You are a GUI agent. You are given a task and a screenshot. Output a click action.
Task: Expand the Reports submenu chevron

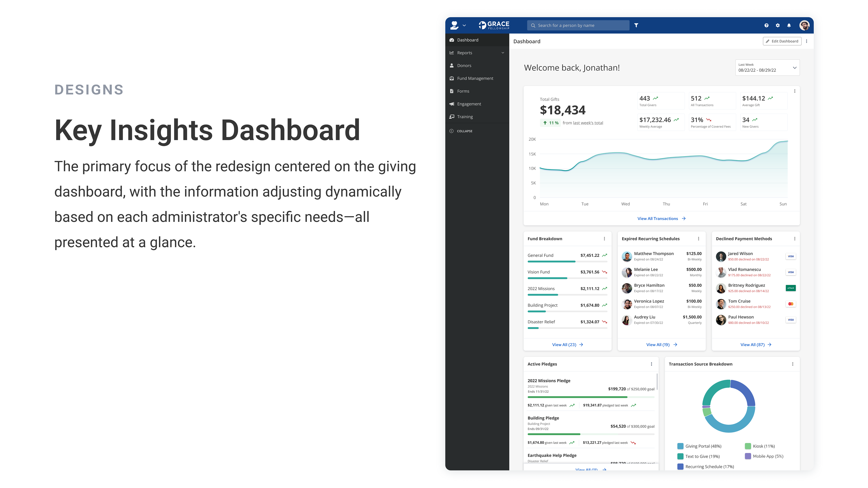(x=503, y=53)
